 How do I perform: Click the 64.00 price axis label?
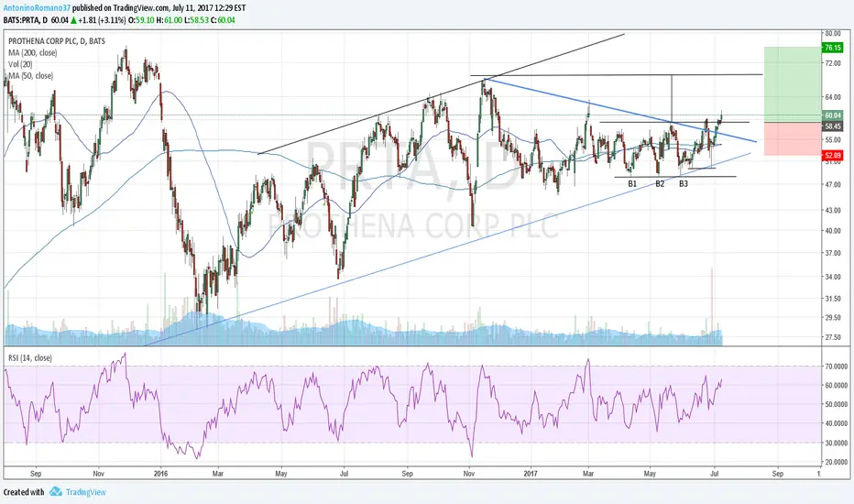click(833, 97)
